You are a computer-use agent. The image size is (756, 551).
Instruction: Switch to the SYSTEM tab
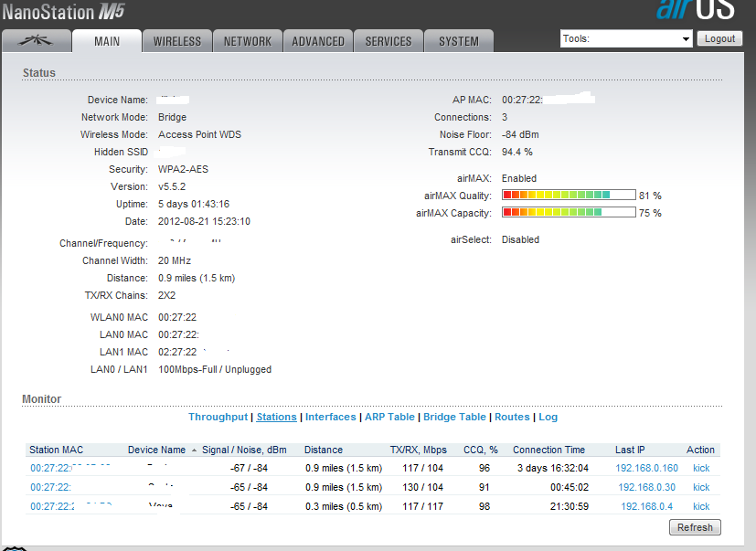point(459,41)
